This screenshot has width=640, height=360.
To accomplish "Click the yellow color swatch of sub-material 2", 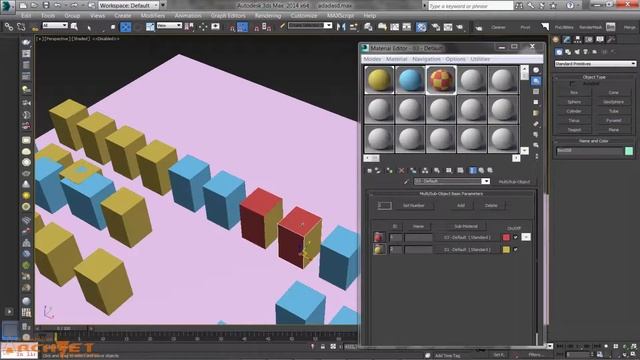I will coord(506,249).
